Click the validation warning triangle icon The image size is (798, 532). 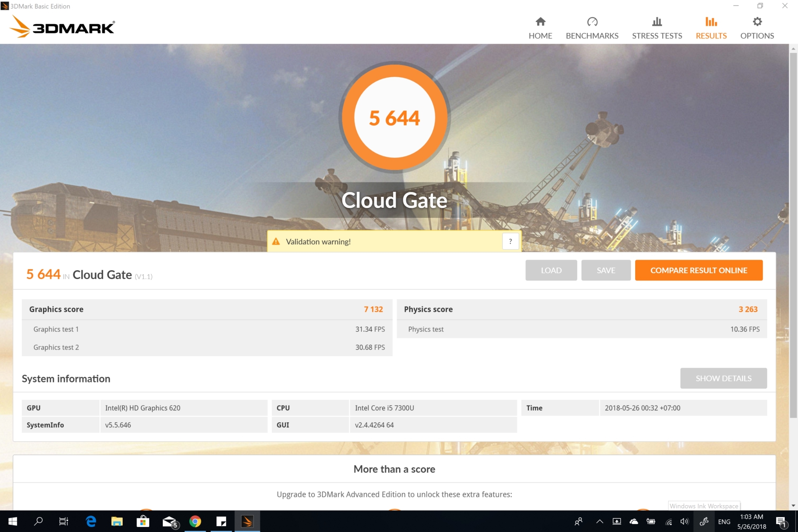276,242
